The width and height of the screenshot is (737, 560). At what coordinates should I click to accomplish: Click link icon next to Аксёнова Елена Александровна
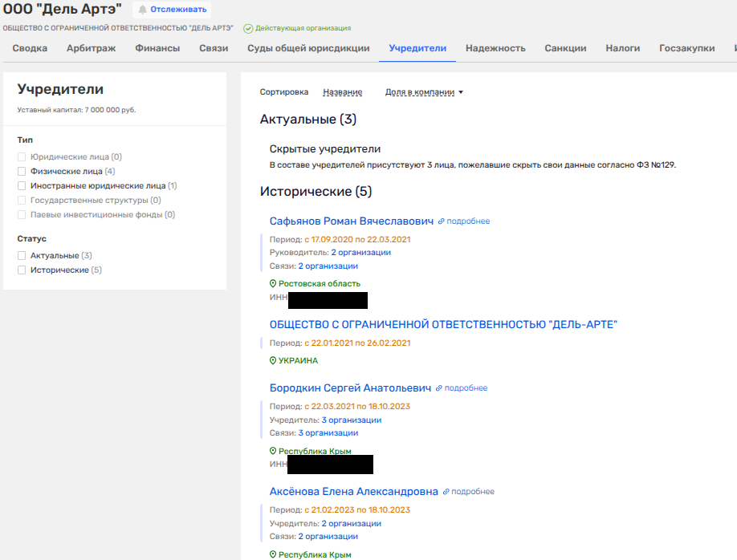446,492
